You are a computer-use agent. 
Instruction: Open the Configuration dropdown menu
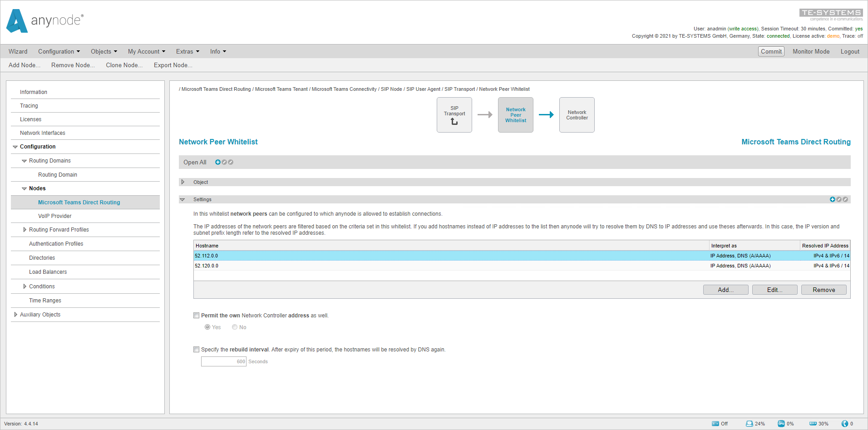[x=59, y=52]
